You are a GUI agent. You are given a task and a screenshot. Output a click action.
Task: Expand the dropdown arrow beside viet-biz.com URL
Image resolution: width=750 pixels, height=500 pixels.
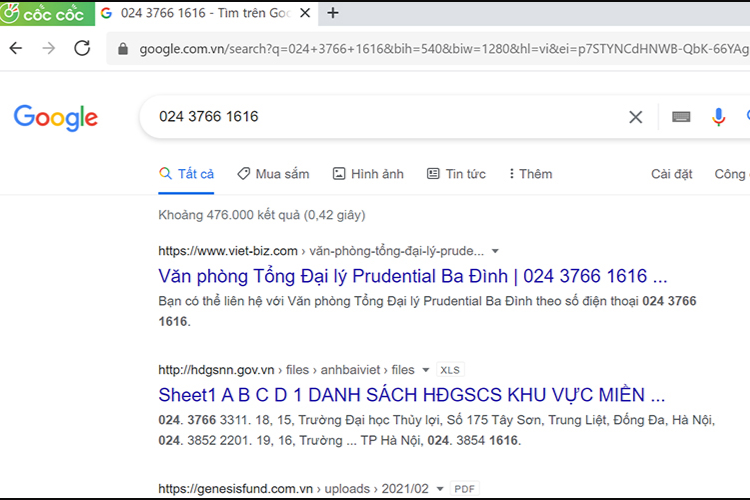point(495,251)
